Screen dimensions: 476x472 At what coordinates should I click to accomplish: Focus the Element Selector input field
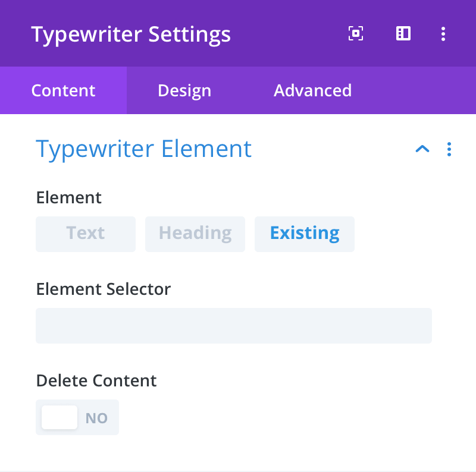point(234,326)
